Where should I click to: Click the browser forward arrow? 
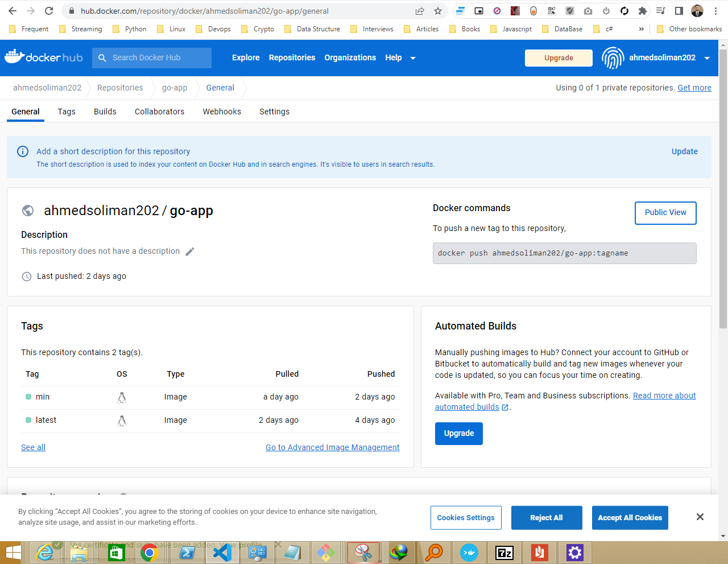click(31, 11)
